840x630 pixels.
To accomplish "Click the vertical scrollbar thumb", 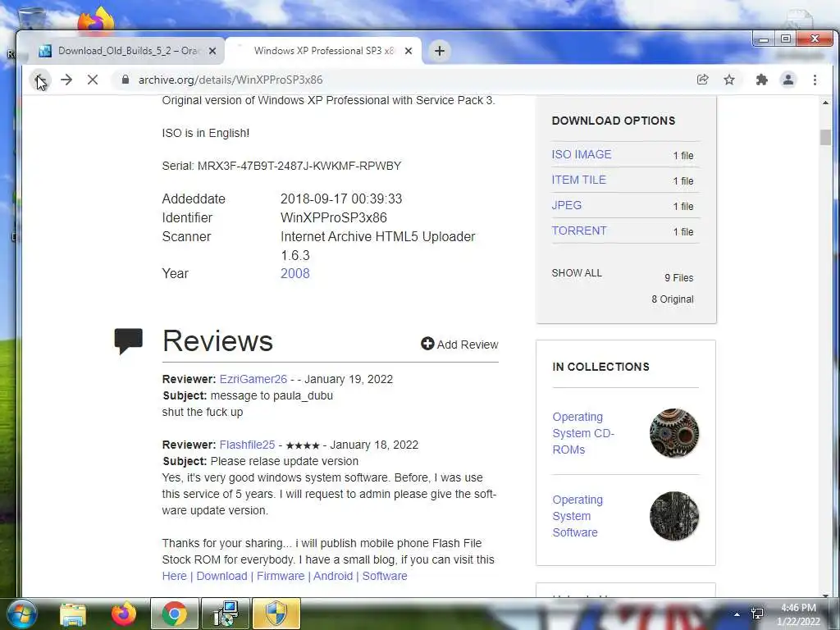I will click(825, 137).
